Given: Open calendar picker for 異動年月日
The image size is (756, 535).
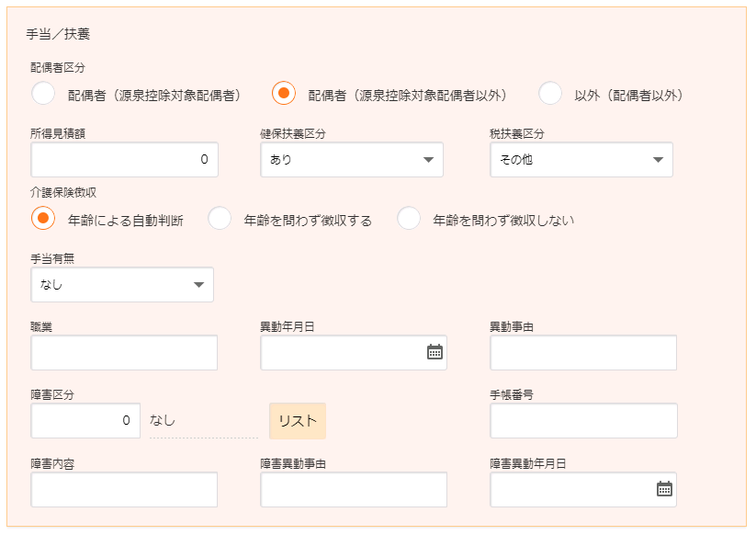Looking at the screenshot, I should (434, 352).
